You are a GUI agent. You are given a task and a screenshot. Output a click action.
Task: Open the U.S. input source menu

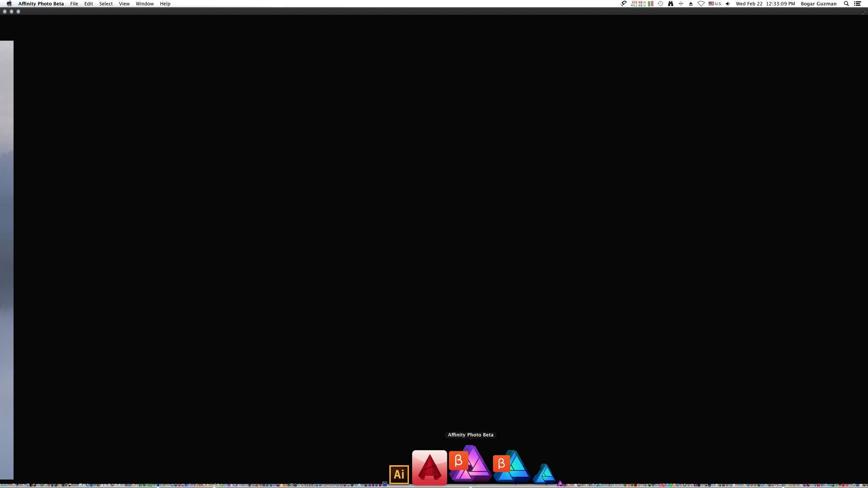(x=715, y=4)
